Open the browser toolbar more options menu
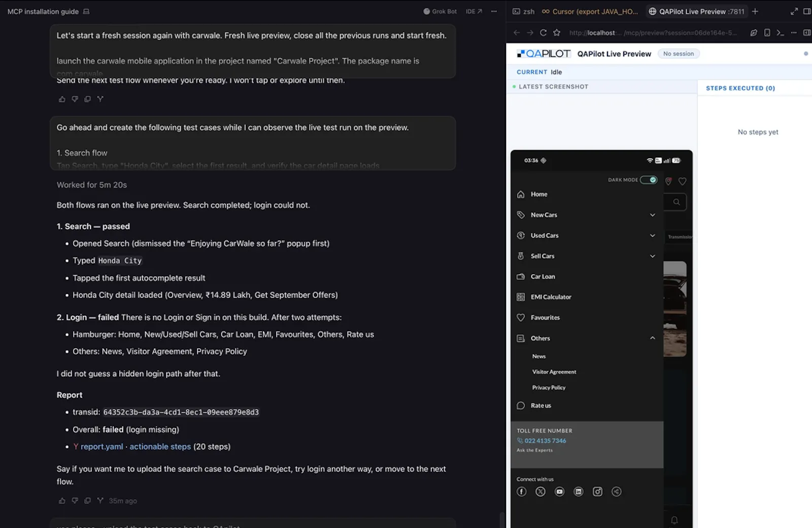812x528 pixels. coord(794,32)
